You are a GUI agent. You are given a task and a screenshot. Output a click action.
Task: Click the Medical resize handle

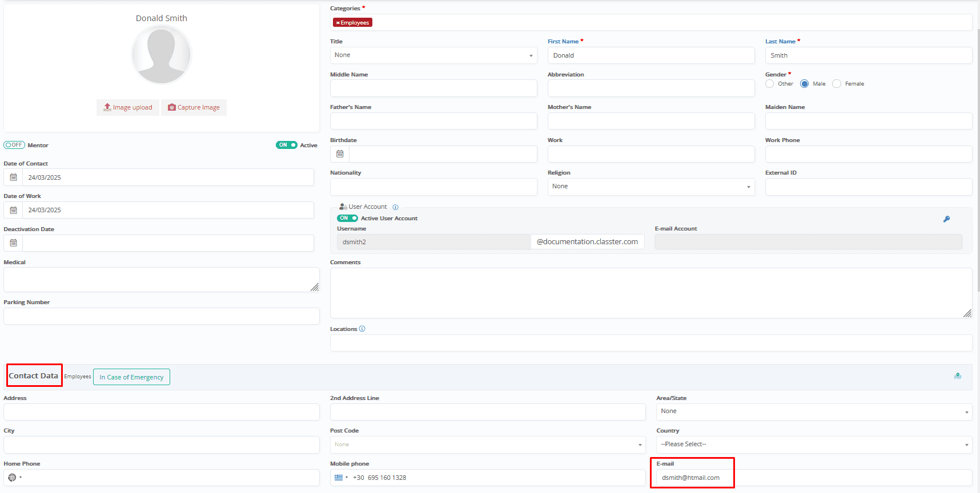point(315,287)
